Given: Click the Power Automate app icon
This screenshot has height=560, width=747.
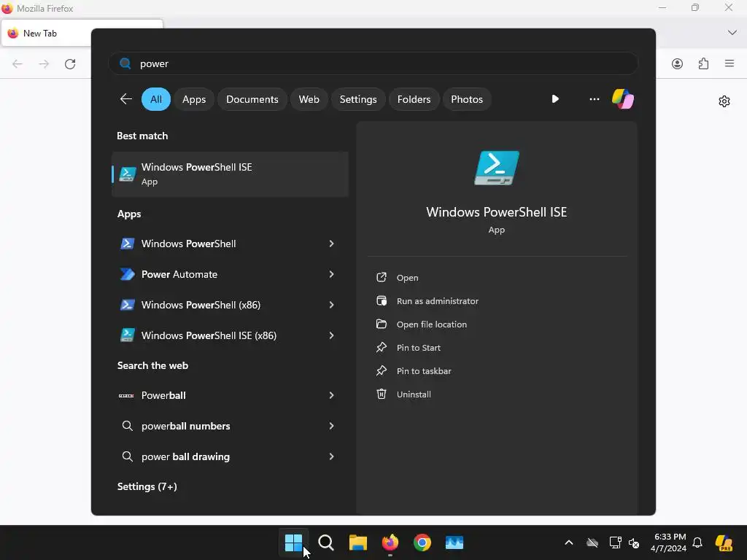Looking at the screenshot, I should coord(127,274).
